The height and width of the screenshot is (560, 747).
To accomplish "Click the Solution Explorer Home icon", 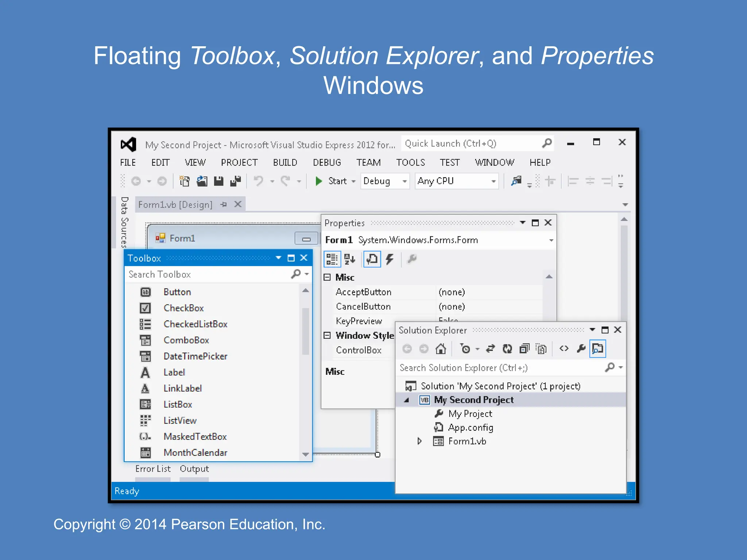I will click(x=441, y=349).
